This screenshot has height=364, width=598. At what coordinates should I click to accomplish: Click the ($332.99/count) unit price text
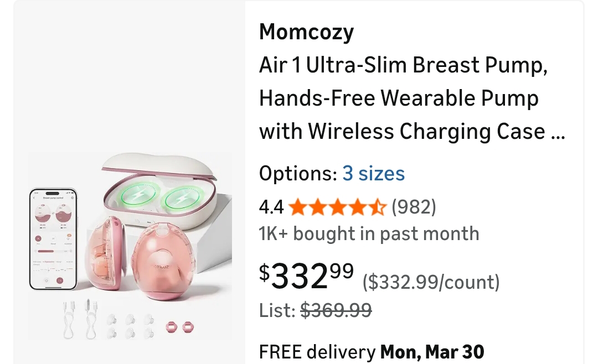click(x=431, y=282)
